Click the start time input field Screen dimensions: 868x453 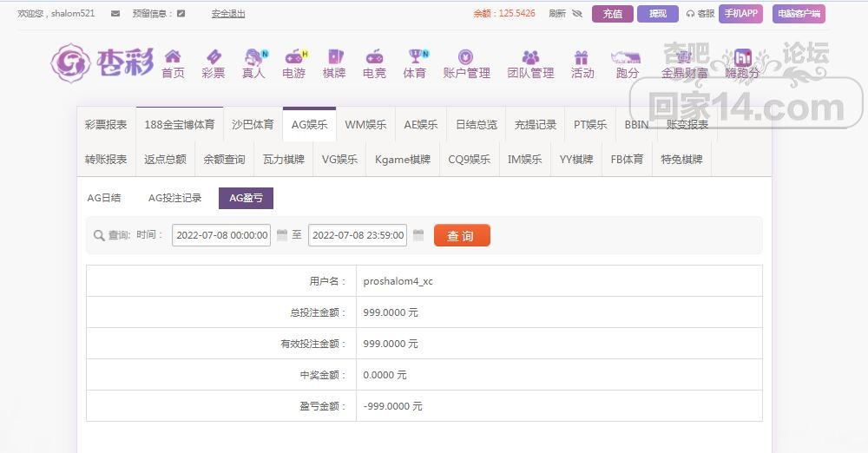221,235
